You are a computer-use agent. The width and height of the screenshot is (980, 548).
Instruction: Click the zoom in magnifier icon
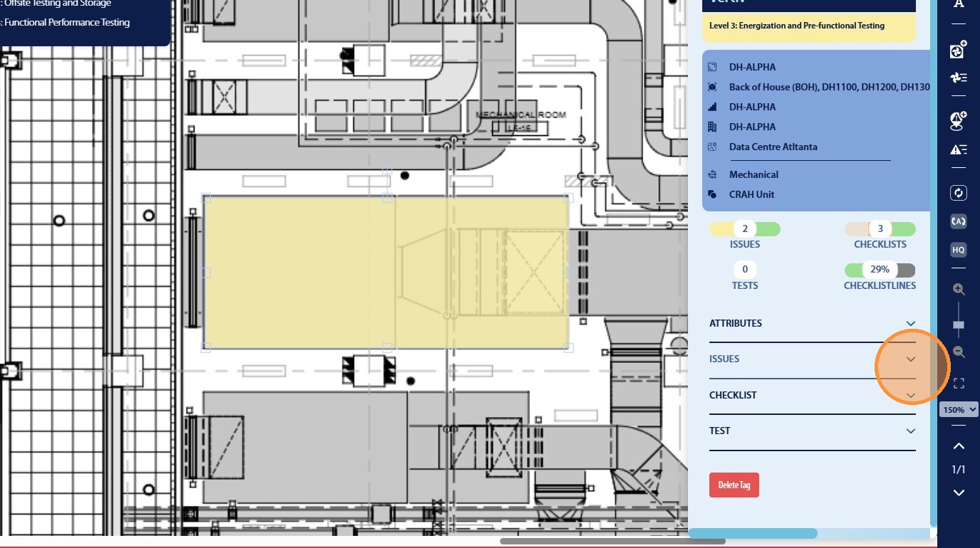pyautogui.click(x=959, y=289)
